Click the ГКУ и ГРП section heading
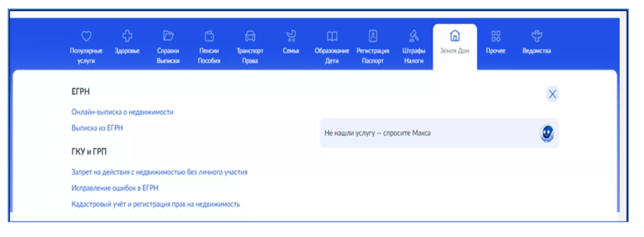The image size is (644, 237). click(89, 152)
